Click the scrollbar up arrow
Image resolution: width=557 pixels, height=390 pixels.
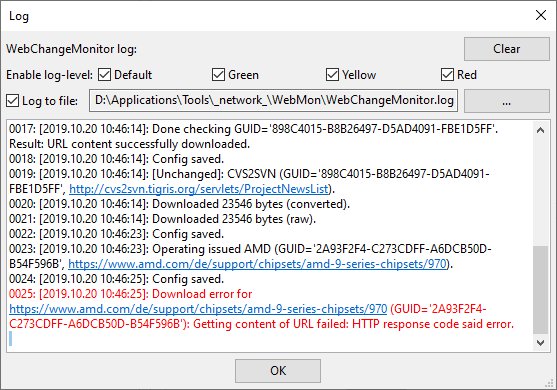[x=540, y=130]
